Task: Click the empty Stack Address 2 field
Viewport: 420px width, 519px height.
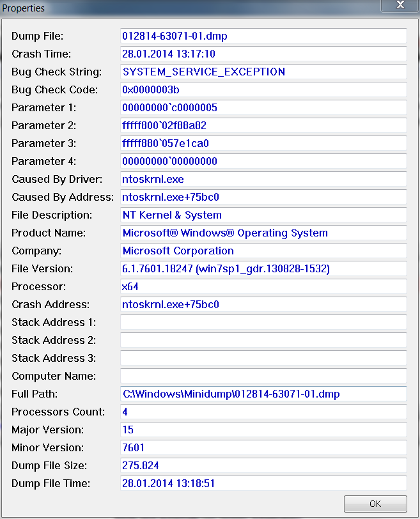Action: 263,339
